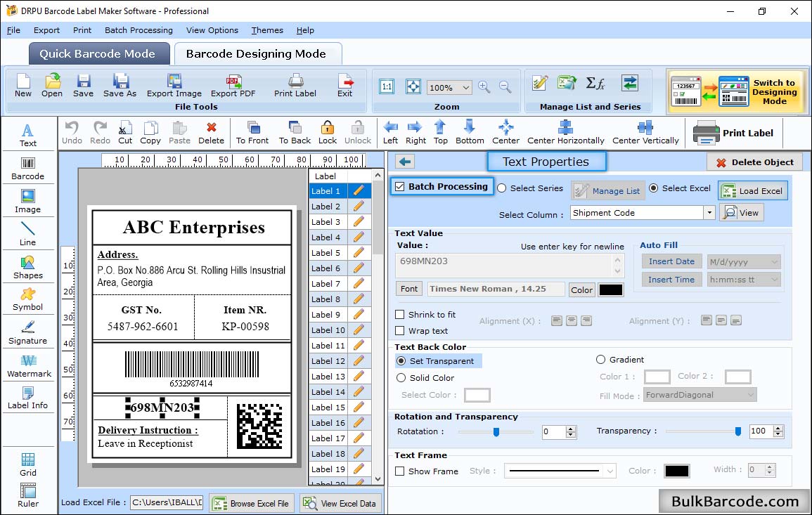This screenshot has width=812, height=515.
Task: Click the Delete Object button
Action: tap(754, 162)
